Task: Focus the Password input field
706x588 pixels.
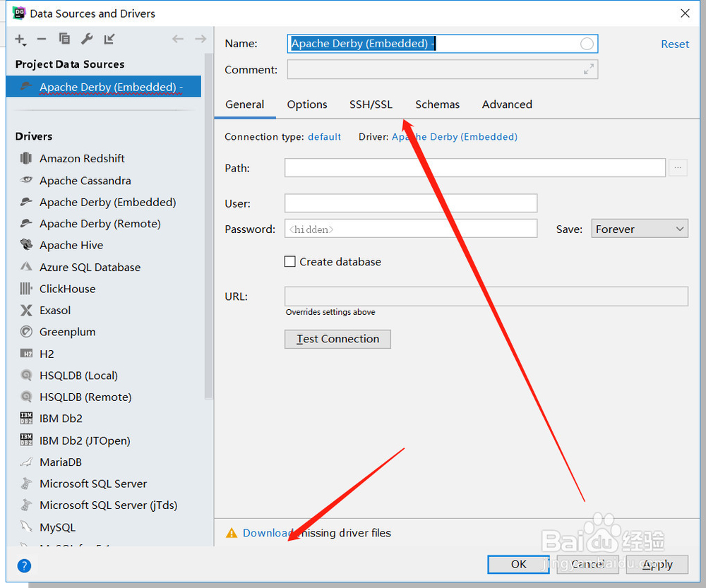Action: 411,229
